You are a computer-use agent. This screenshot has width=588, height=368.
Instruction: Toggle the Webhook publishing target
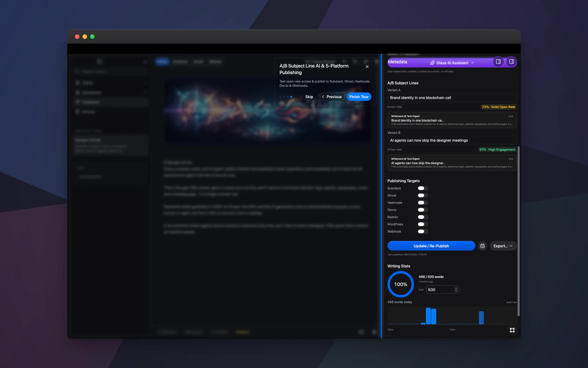[423, 231]
